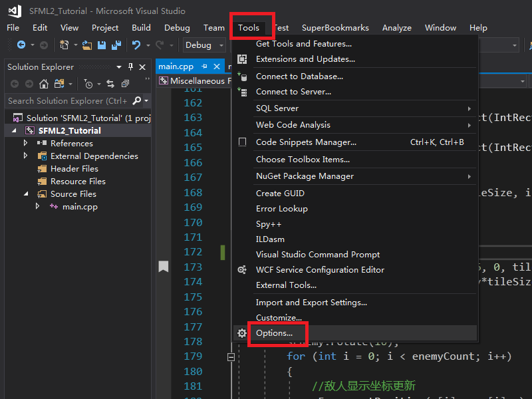The width and height of the screenshot is (532, 399).
Task: Click the Code Snippets Manager icon
Action: pyautogui.click(x=242, y=142)
